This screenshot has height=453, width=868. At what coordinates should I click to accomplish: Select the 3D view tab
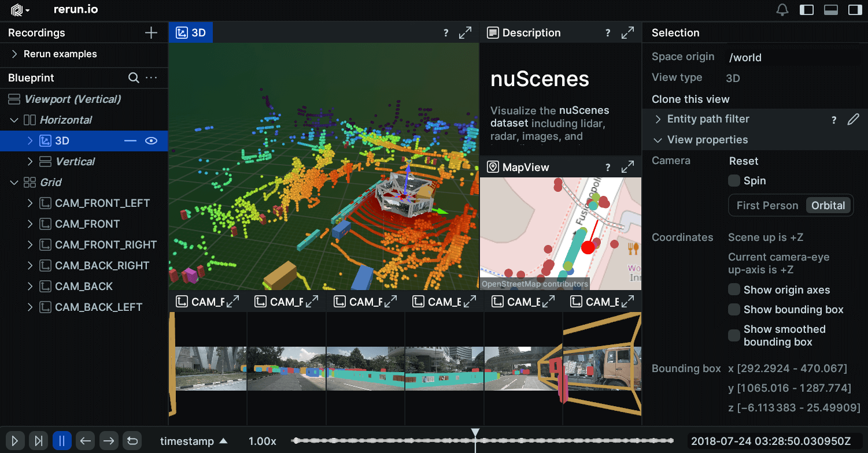tap(191, 33)
